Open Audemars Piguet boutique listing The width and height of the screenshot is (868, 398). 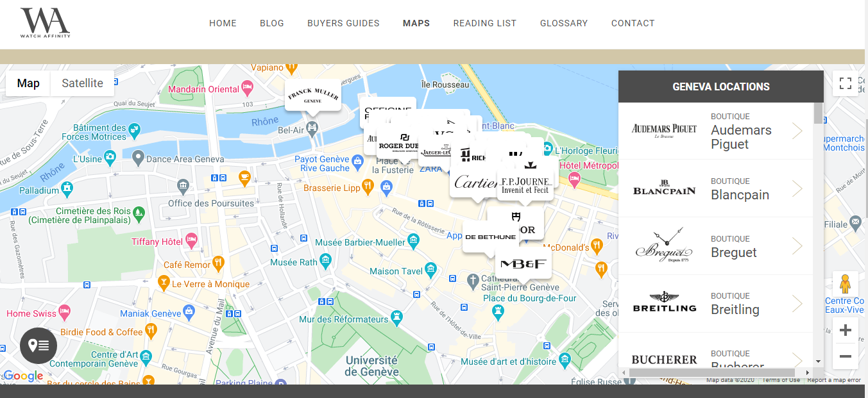tap(715, 131)
